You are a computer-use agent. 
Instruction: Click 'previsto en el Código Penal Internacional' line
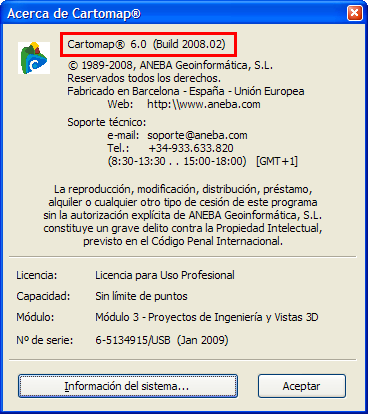[x=183, y=241]
